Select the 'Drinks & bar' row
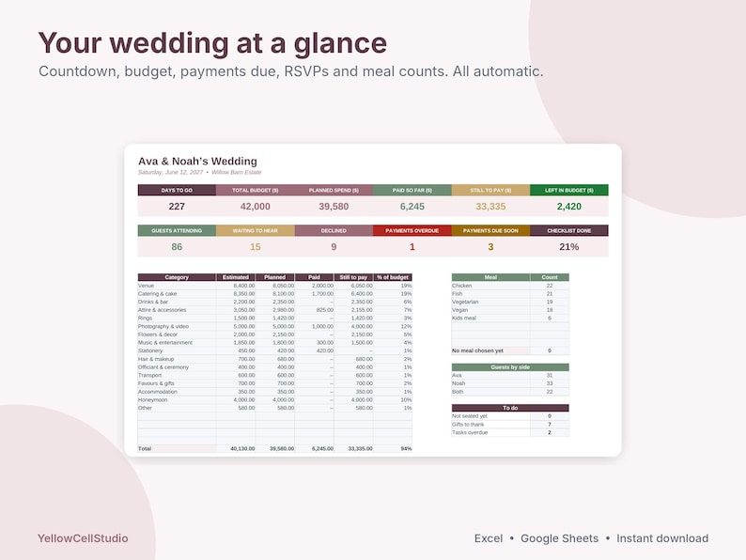The image size is (746, 560). (275, 302)
